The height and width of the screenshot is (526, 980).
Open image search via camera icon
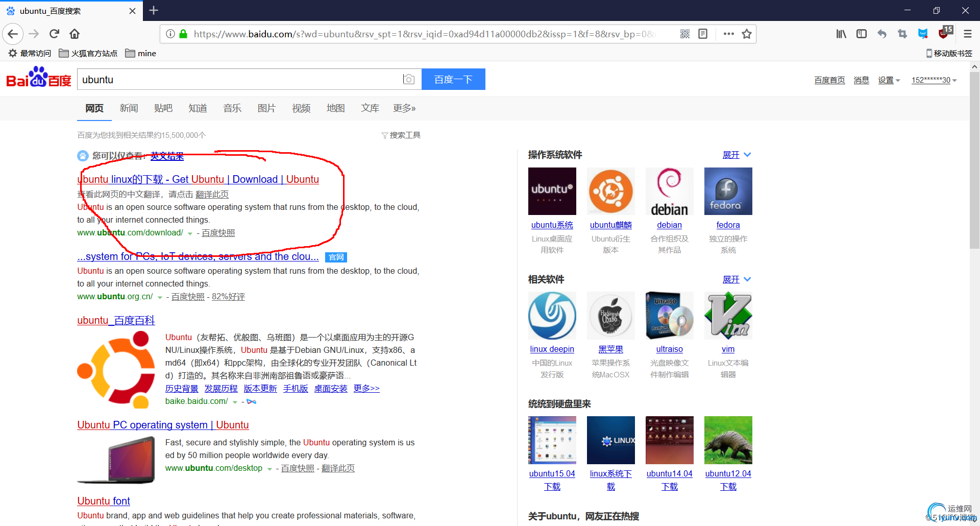(x=408, y=79)
